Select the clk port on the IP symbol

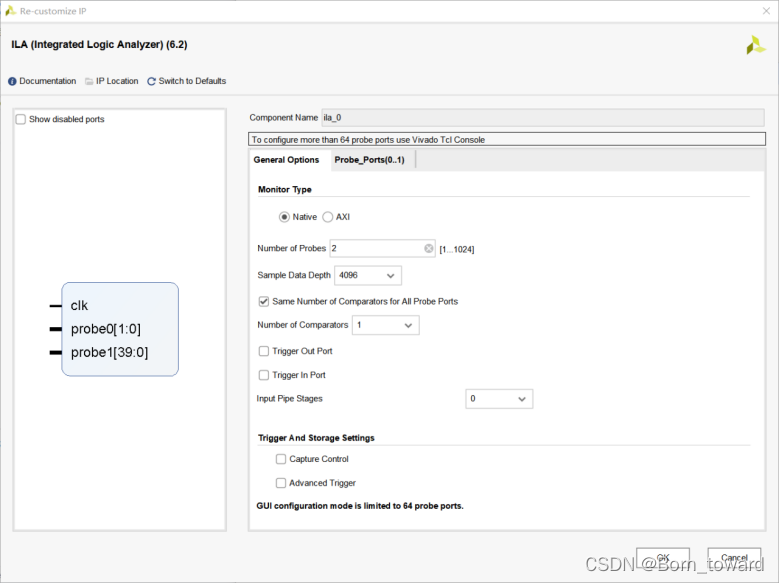(x=79, y=306)
